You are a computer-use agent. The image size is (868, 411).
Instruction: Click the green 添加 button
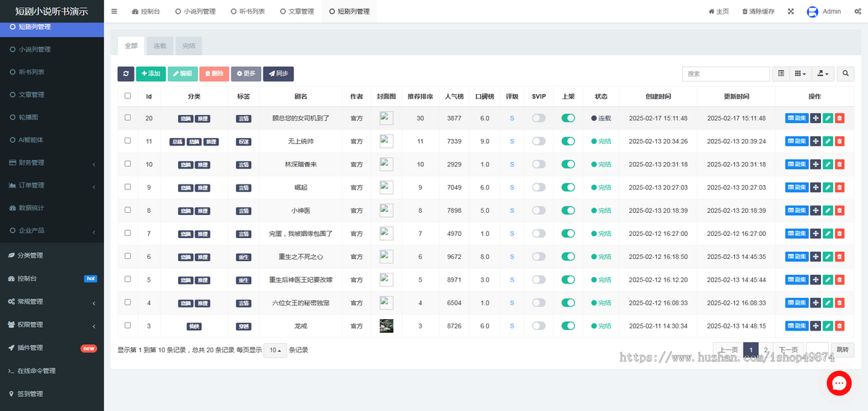(x=151, y=74)
